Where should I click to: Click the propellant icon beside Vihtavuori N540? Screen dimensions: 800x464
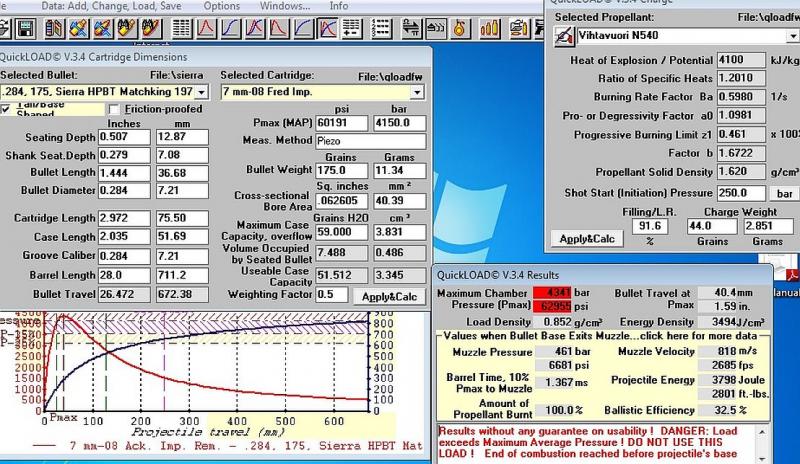pos(564,37)
